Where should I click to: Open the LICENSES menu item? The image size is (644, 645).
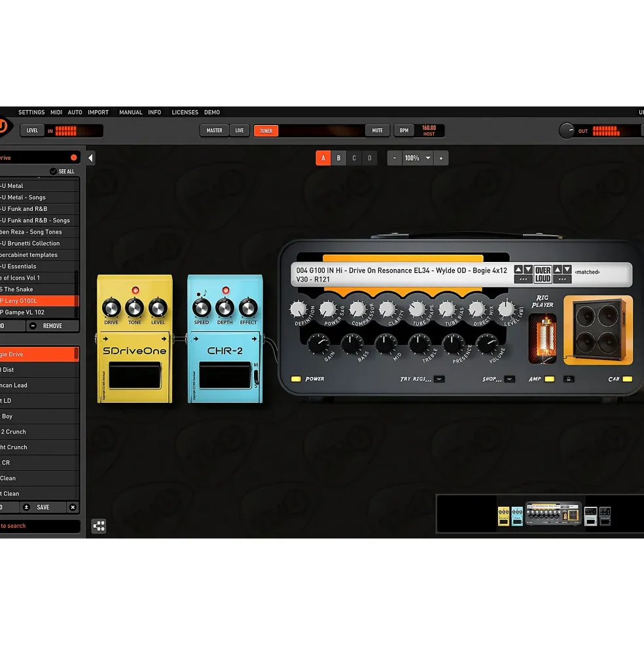click(185, 112)
